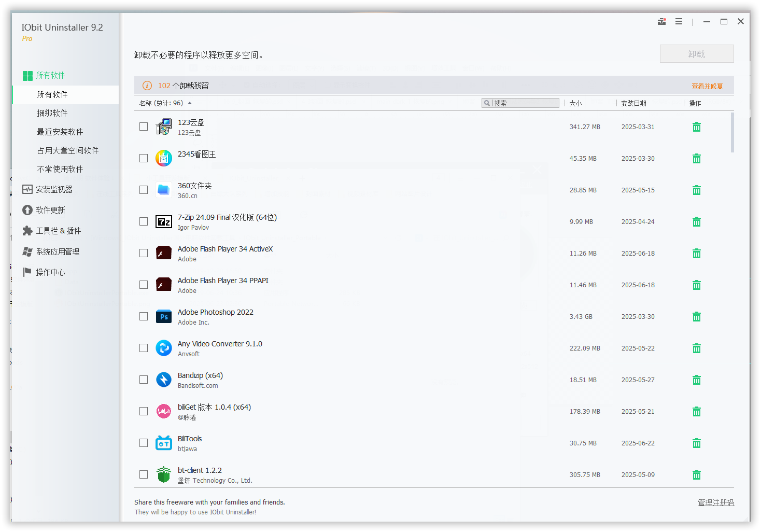
Task: Check the Adobe Flash Player 34 PPAPI box
Action: coord(144,285)
